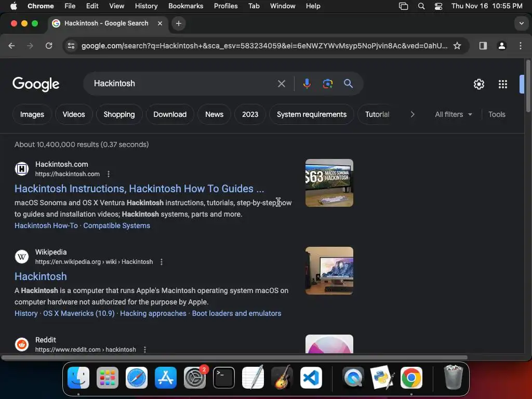Switch to News results
The image size is (532, 399).
214,114
